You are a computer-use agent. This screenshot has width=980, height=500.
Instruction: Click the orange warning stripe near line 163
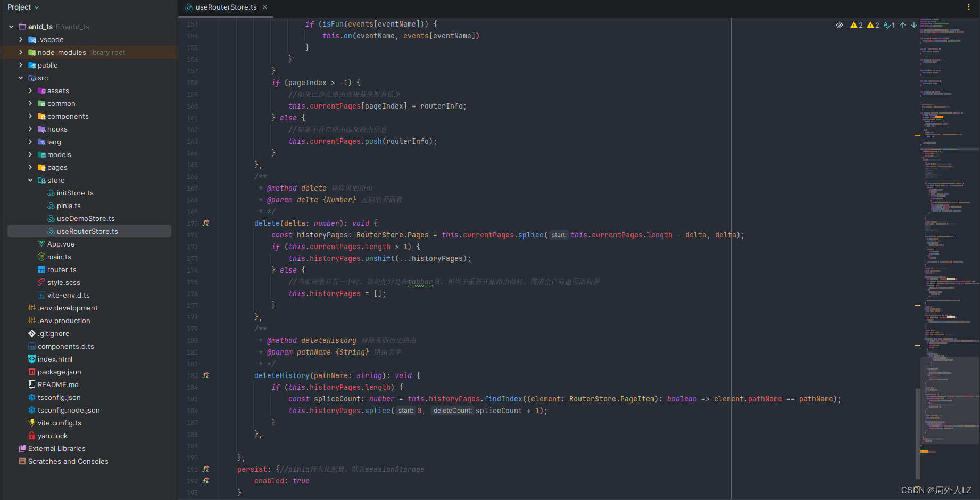point(918,135)
